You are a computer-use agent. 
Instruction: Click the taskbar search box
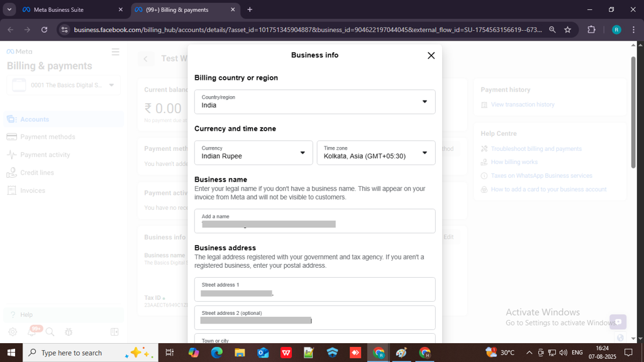91,353
